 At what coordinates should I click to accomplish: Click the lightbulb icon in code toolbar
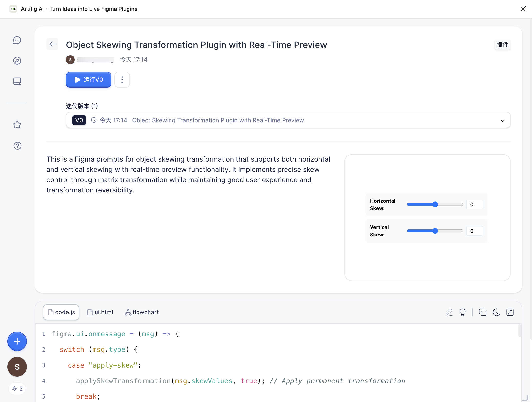click(x=463, y=312)
